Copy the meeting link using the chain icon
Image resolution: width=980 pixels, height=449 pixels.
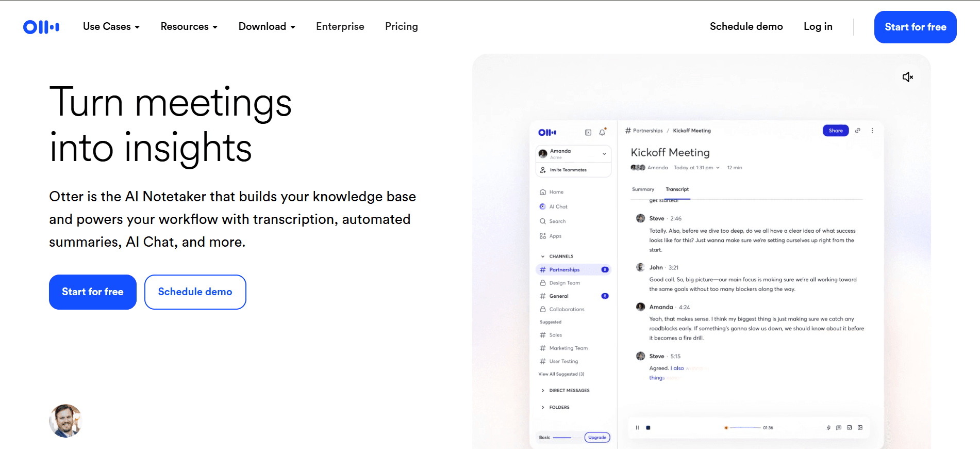(x=858, y=131)
